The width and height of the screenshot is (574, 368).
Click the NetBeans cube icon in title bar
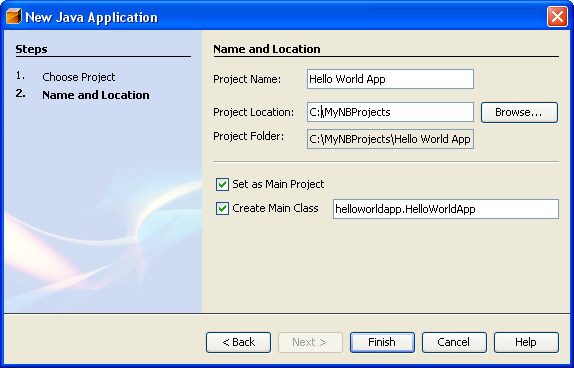click(14, 16)
